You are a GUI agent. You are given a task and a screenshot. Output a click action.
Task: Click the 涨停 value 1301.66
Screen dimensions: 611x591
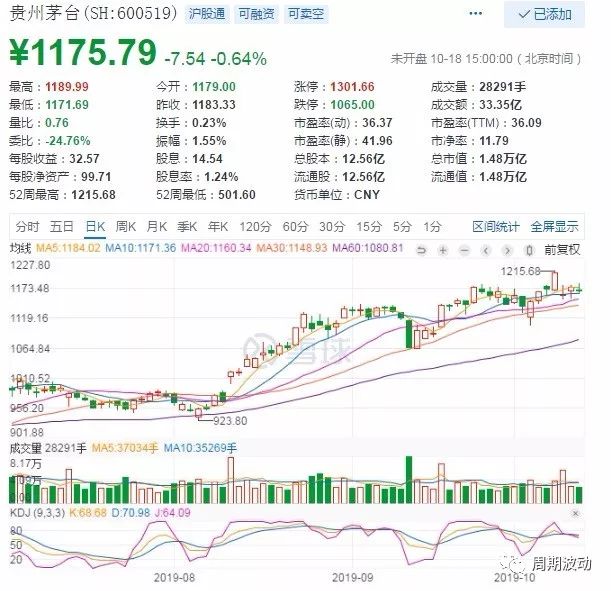[x=352, y=86]
